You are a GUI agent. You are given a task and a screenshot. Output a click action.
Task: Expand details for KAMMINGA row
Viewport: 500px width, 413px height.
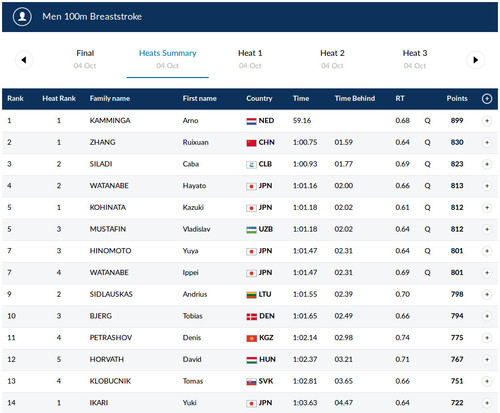pos(487,121)
